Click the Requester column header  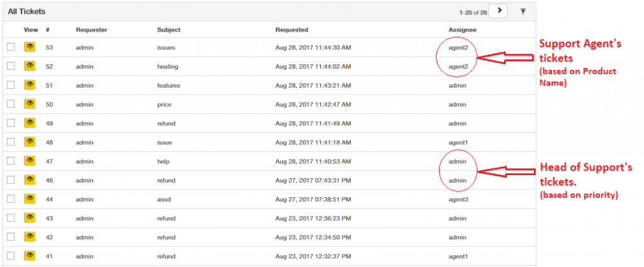pyautogui.click(x=92, y=30)
